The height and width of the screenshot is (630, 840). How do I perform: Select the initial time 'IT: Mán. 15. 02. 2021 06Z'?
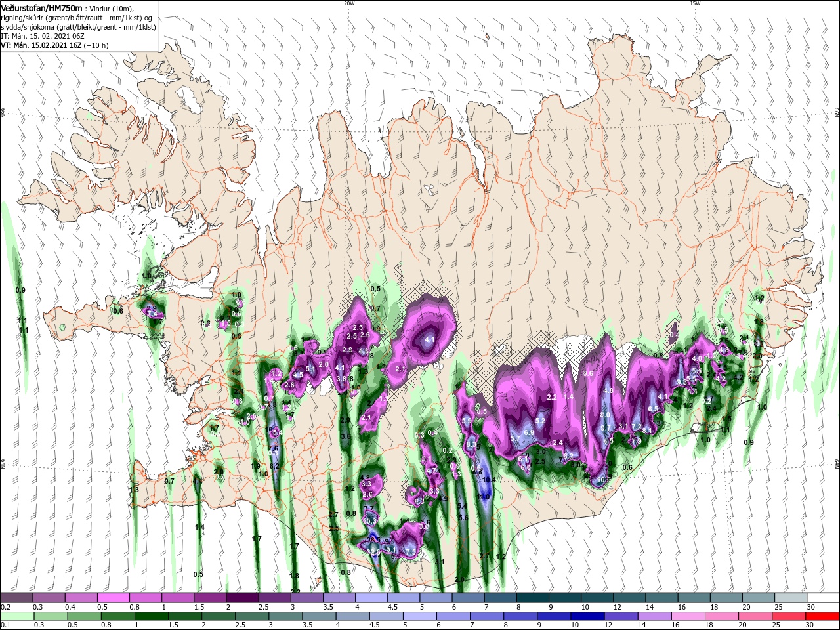click(x=41, y=36)
